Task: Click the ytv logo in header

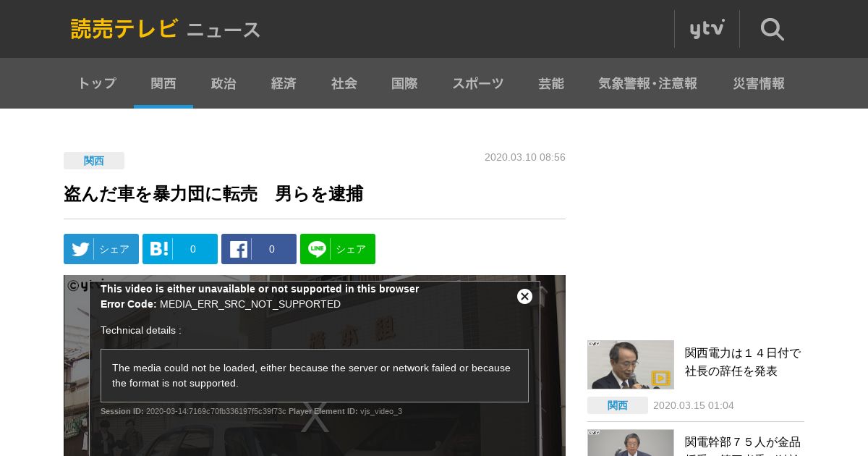Action: point(707,29)
